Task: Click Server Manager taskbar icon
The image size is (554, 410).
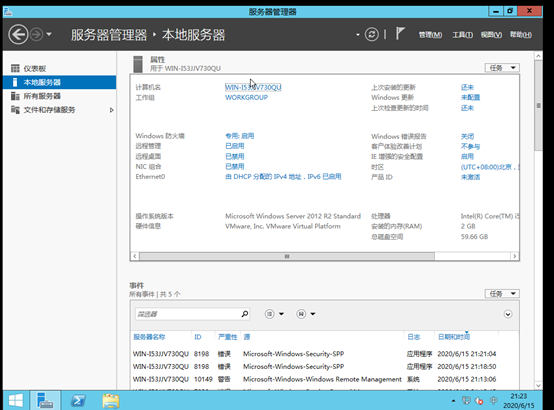Action: pos(45,400)
